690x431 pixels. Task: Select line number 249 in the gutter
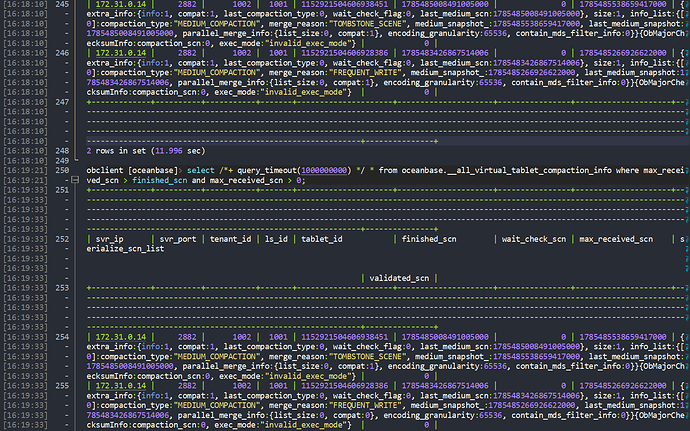click(62, 160)
